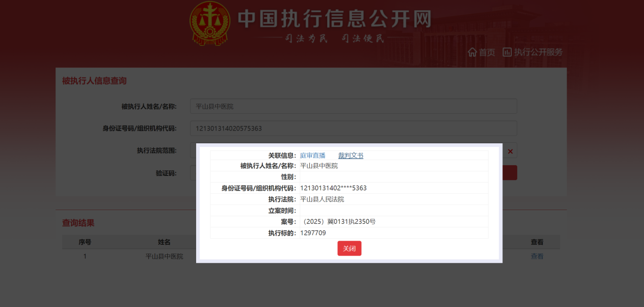Click the national court emblem logo

point(209,23)
